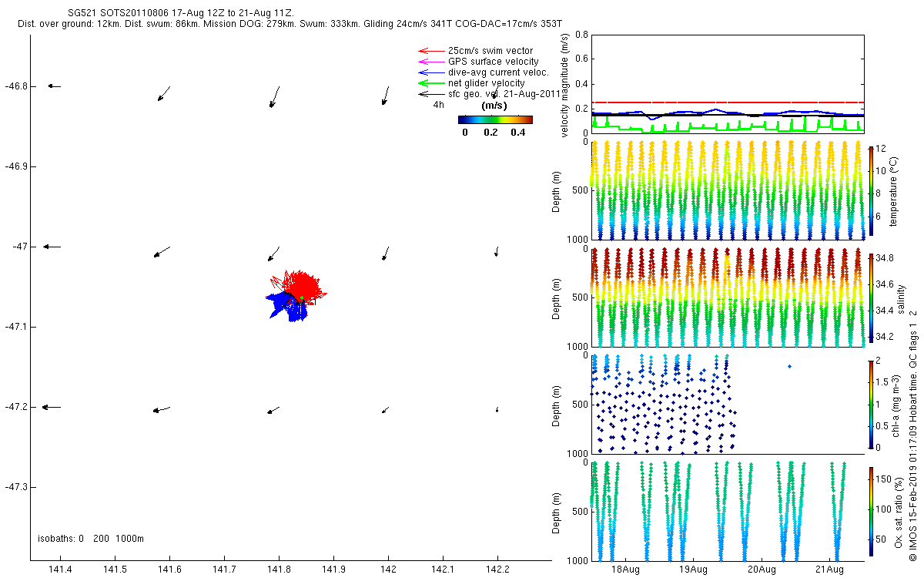Click the Ox. sat. ratio colorbar

(x=871, y=512)
